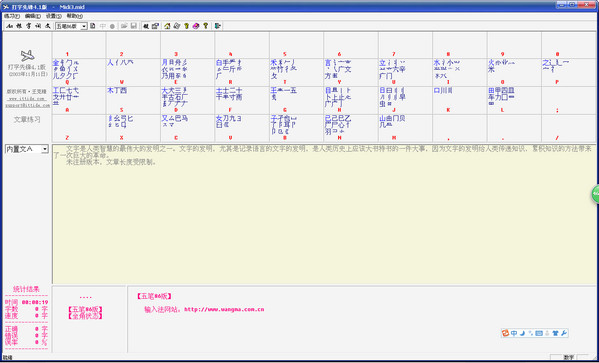This screenshot has width=599, height=363.
Task: Click the green tab on right window edge
Action: coord(596,194)
